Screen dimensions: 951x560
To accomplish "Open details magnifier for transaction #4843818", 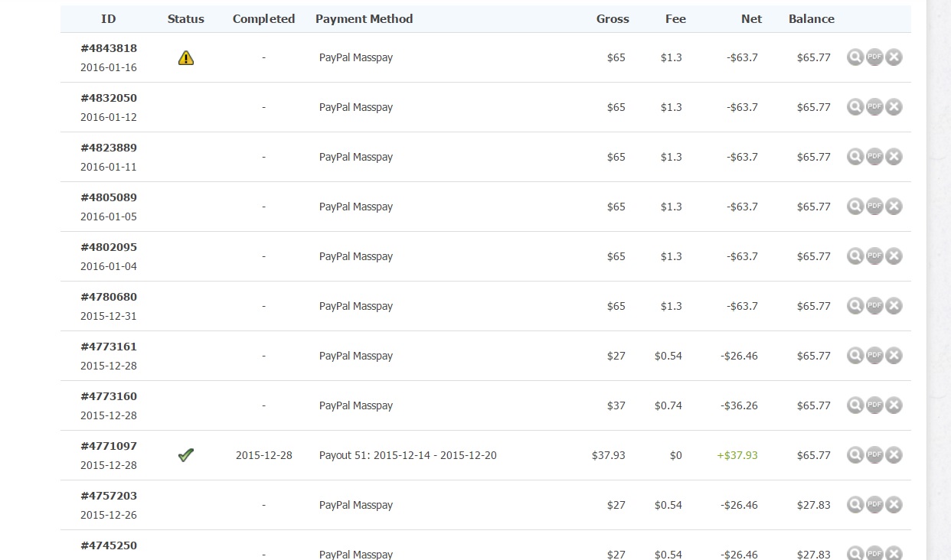I will point(855,57).
